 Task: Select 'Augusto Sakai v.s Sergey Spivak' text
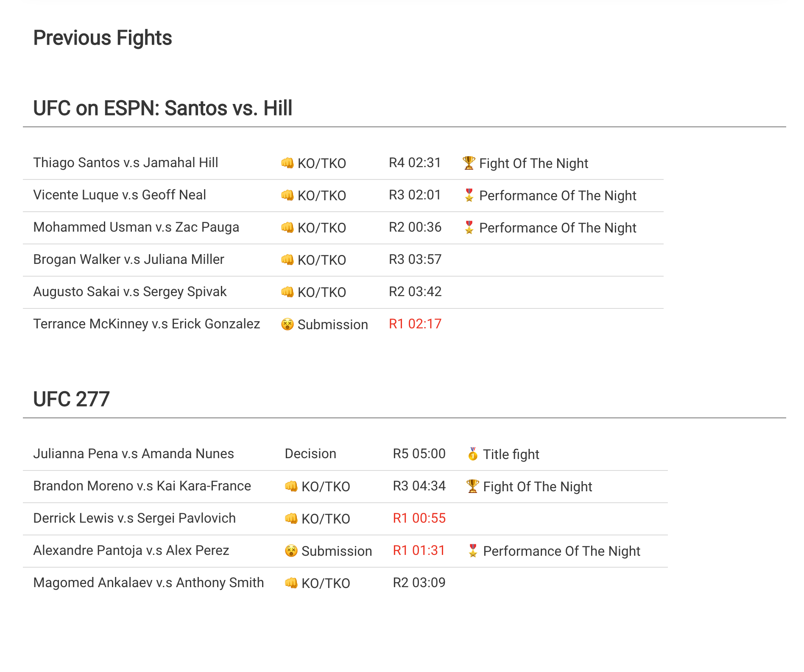[x=130, y=291]
